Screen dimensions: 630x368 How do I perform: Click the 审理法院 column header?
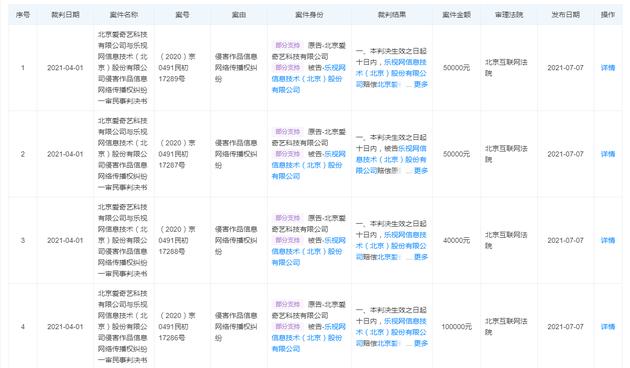(509, 14)
